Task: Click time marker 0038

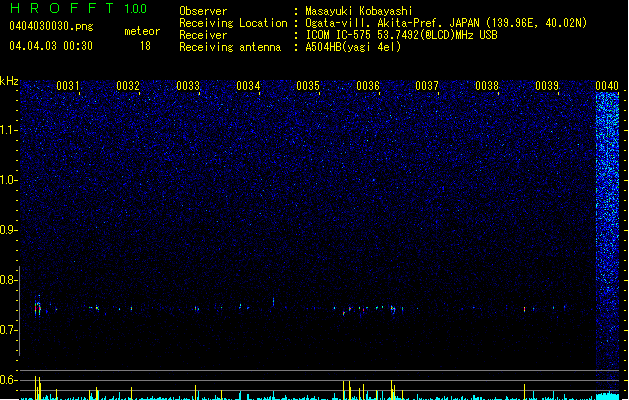Action: pyautogui.click(x=487, y=86)
